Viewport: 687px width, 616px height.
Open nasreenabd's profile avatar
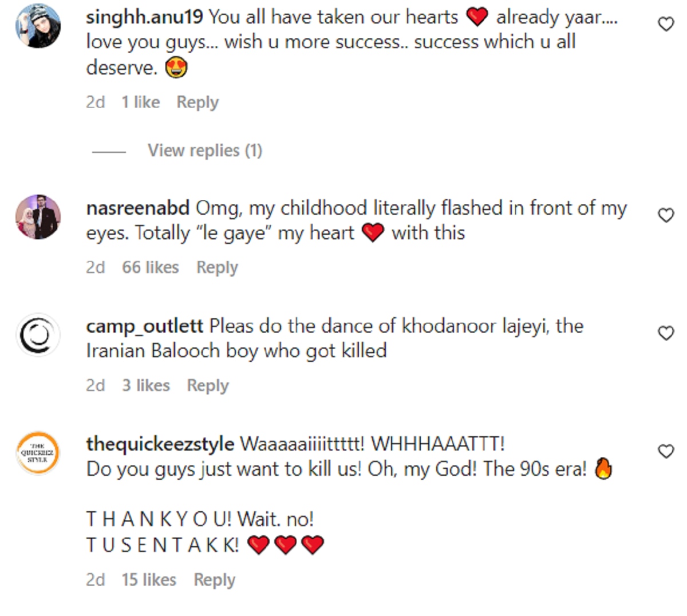coord(38,216)
